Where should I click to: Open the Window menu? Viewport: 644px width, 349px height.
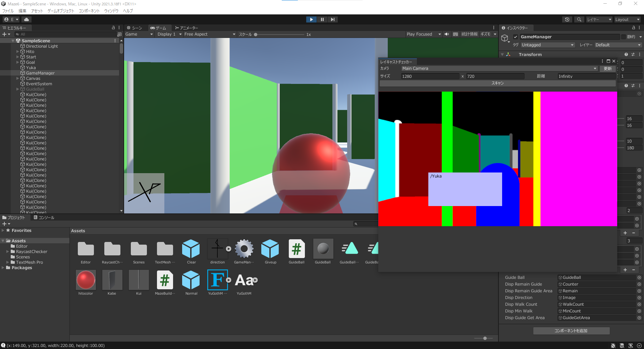click(x=111, y=11)
